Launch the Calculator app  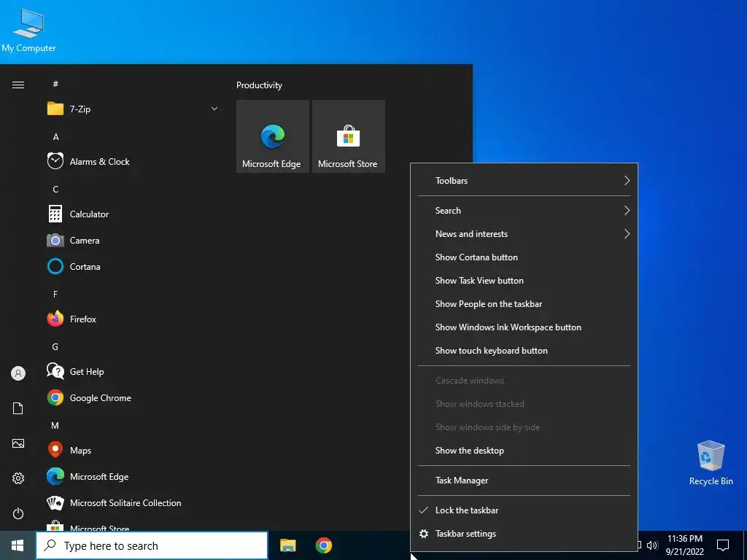[x=133, y=214]
